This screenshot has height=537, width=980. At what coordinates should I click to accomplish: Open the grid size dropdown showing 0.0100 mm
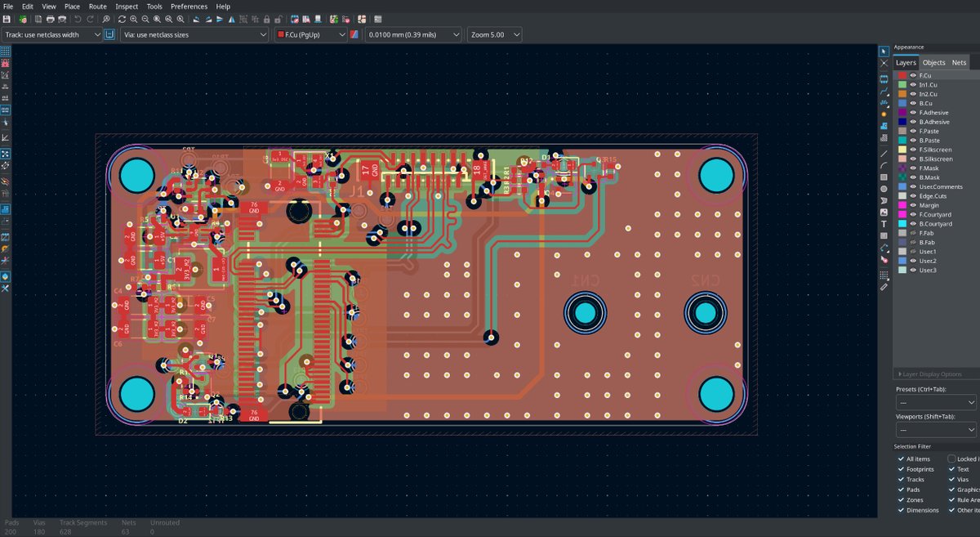tap(412, 34)
